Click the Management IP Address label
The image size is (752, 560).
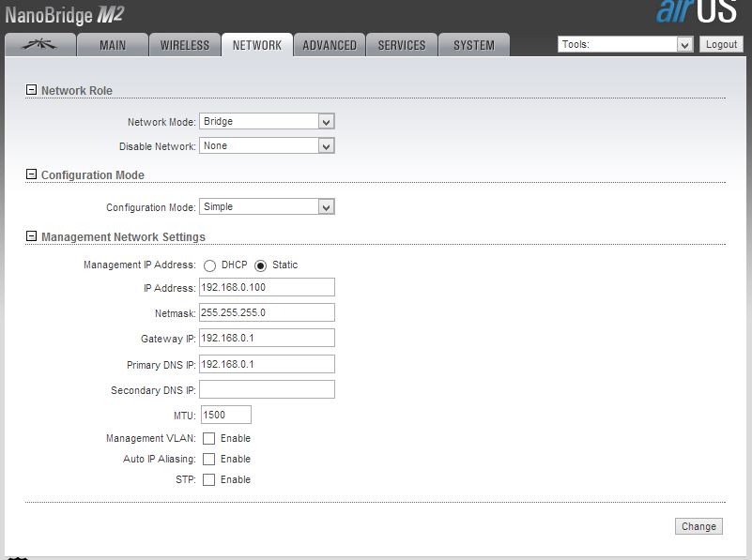pyautogui.click(x=140, y=265)
